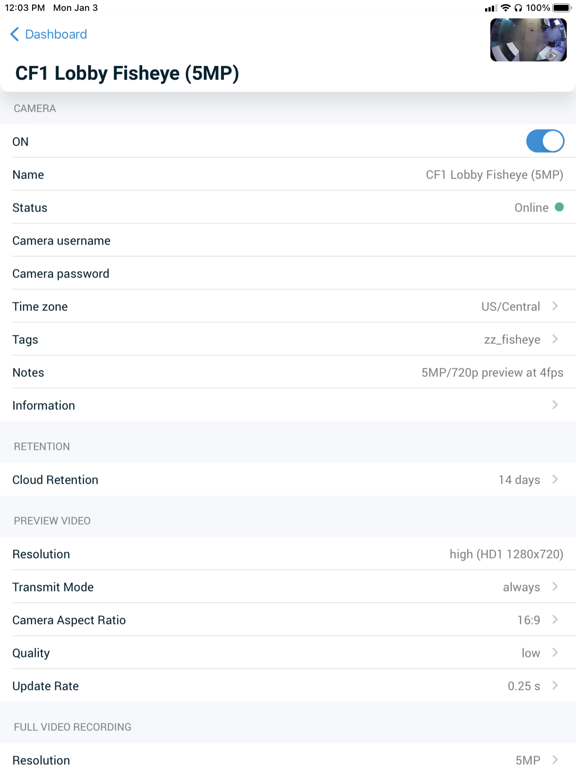
Task: Select preview resolution value high (HD1 1280x720)
Action: pos(506,554)
